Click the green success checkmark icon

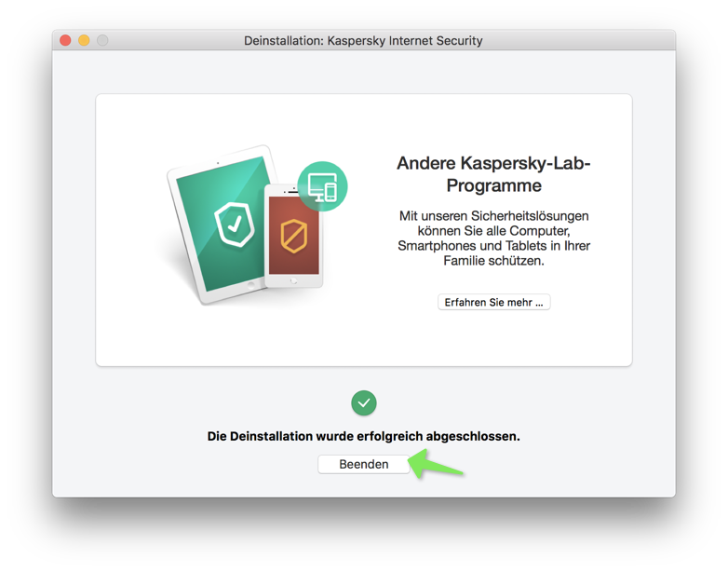click(364, 402)
